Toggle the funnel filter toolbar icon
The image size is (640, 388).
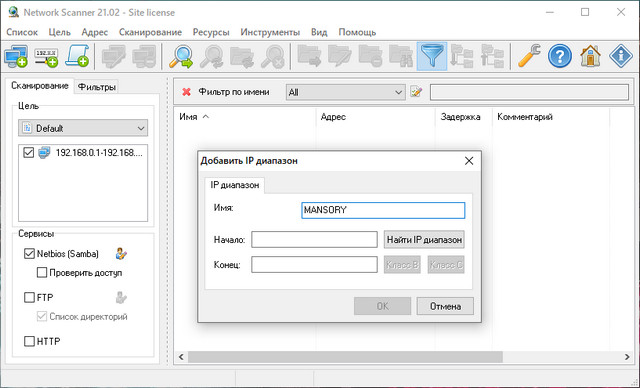[432, 56]
